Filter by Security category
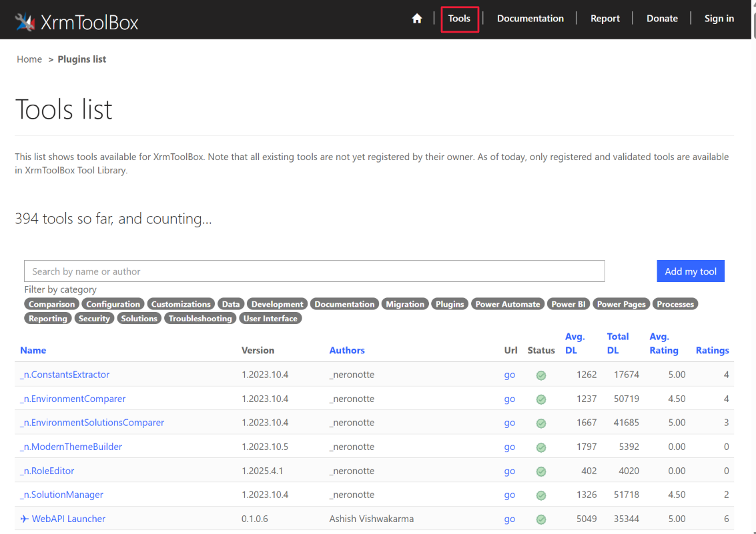This screenshot has width=756, height=534. [x=94, y=319]
